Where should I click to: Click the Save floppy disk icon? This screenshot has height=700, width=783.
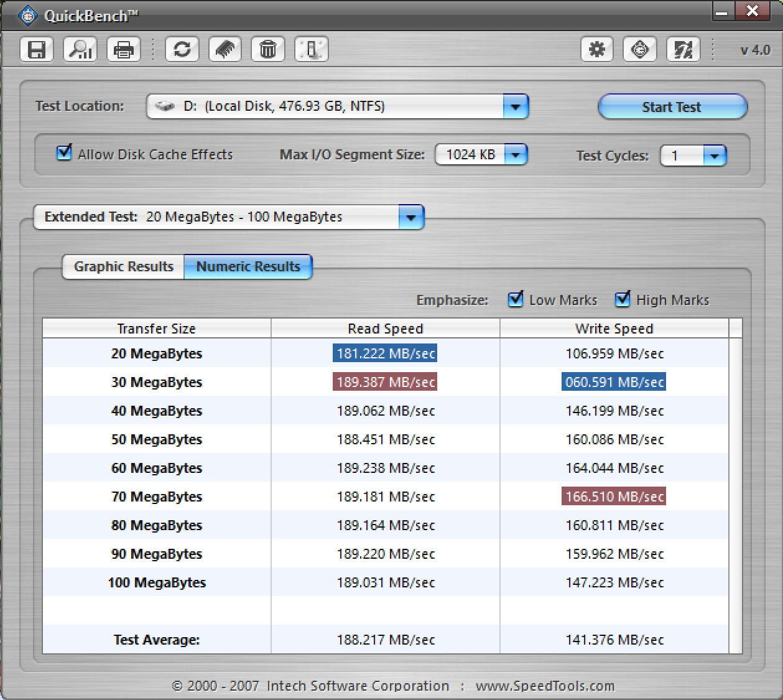[37, 49]
